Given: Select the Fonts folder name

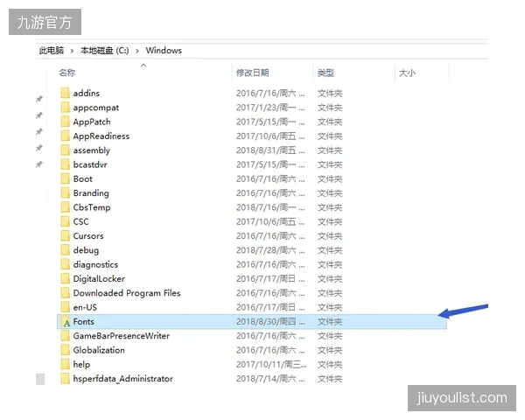Looking at the screenshot, I should 84,321.
